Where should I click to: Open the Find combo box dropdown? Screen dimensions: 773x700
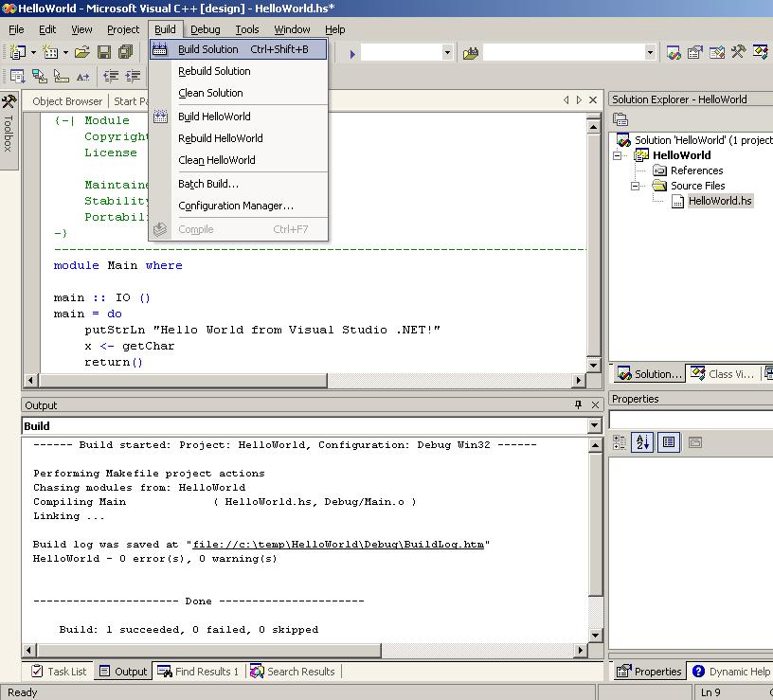tap(650, 52)
